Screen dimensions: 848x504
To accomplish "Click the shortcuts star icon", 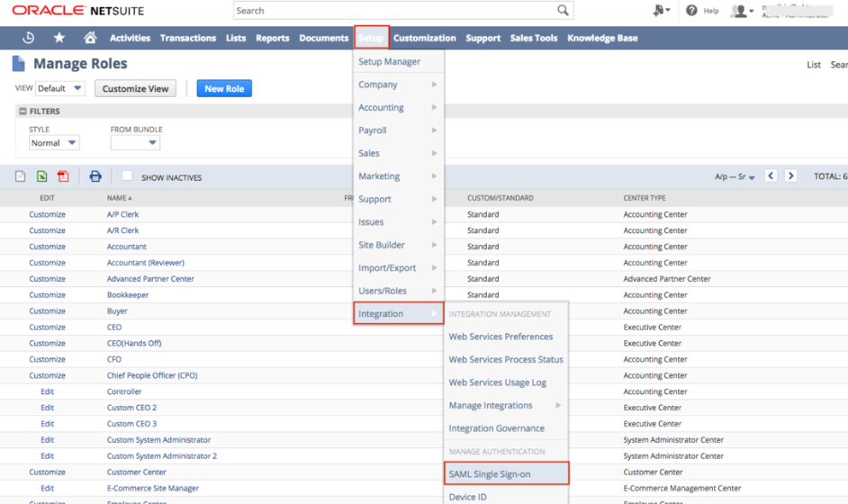I will click(x=59, y=38).
